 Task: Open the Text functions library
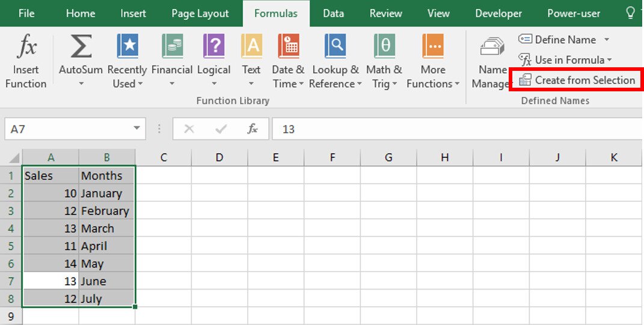[251, 47]
